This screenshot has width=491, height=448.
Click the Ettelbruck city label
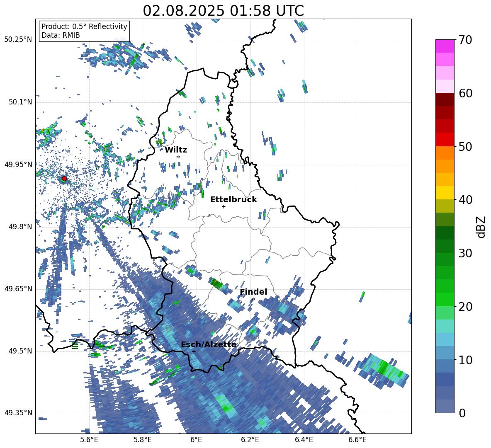pos(233,200)
